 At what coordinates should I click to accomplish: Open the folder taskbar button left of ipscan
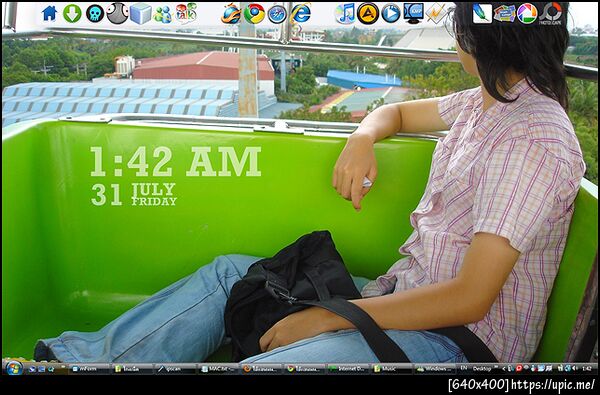(133, 369)
